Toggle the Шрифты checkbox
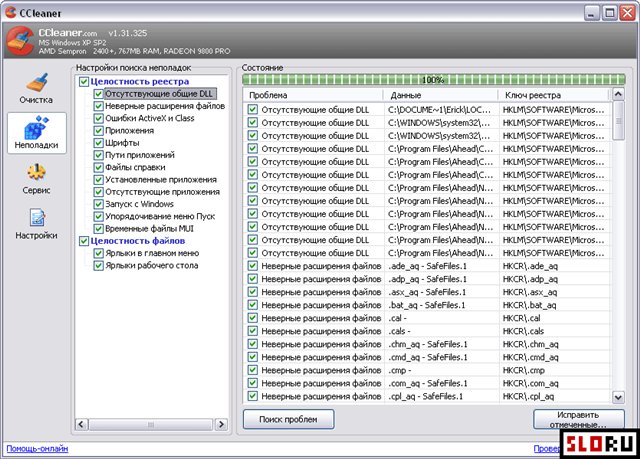Screen dimensions: 640x459 (x=98, y=143)
